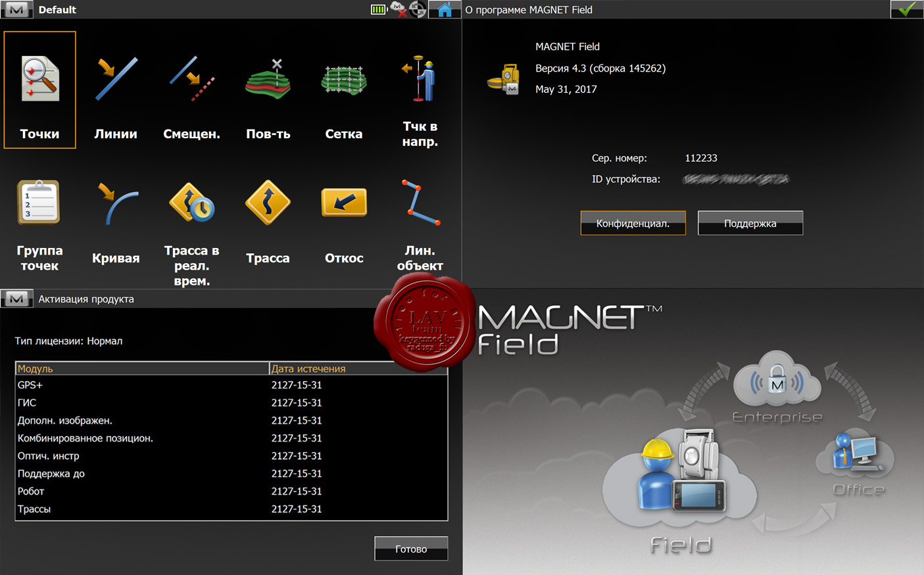Open the Точки stakeout icon

tap(39, 89)
